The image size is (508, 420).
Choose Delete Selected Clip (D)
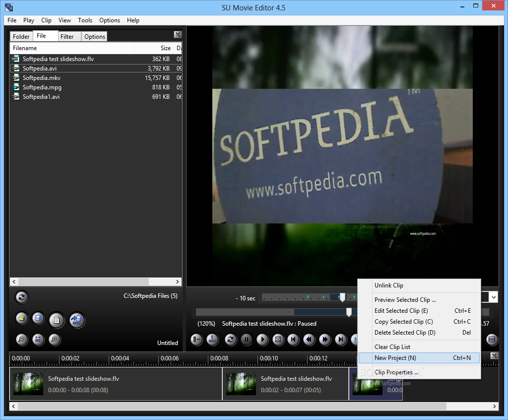click(x=419, y=333)
